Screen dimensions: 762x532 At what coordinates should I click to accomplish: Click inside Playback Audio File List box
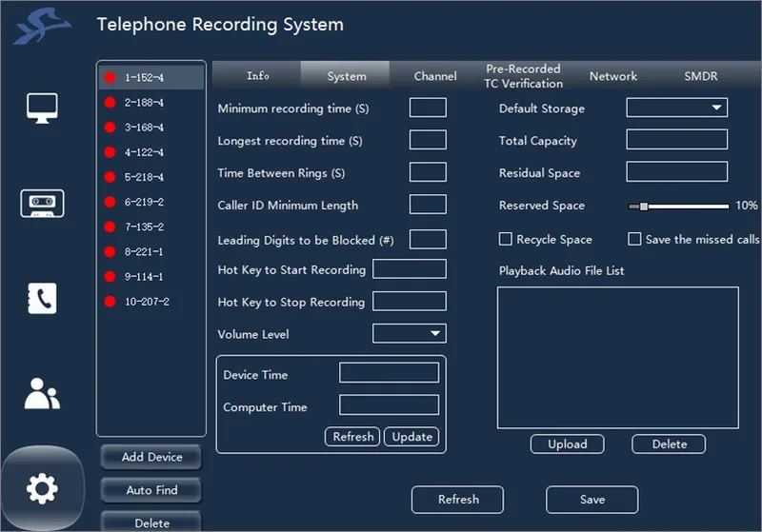tap(618, 358)
